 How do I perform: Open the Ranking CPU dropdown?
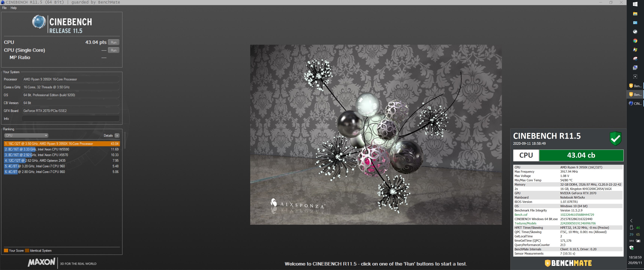pyautogui.click(x=26, y=136)
